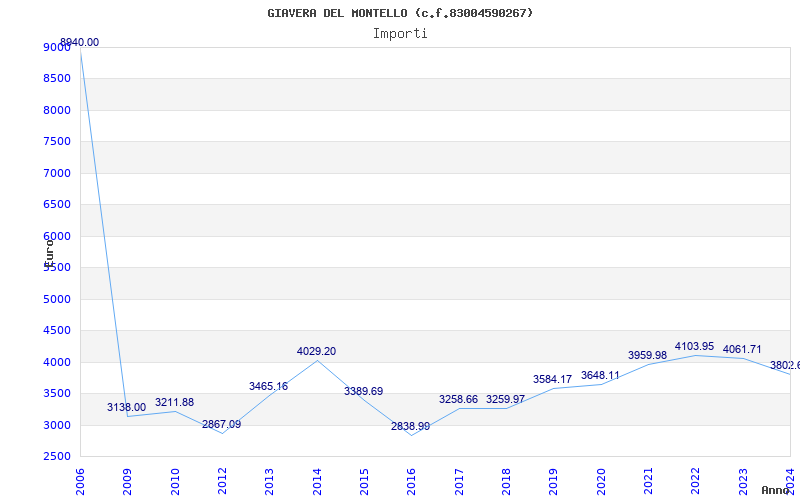Select the 2838.99 data label
This screenshot has height=500, width=800.
(x=411, y=427)
